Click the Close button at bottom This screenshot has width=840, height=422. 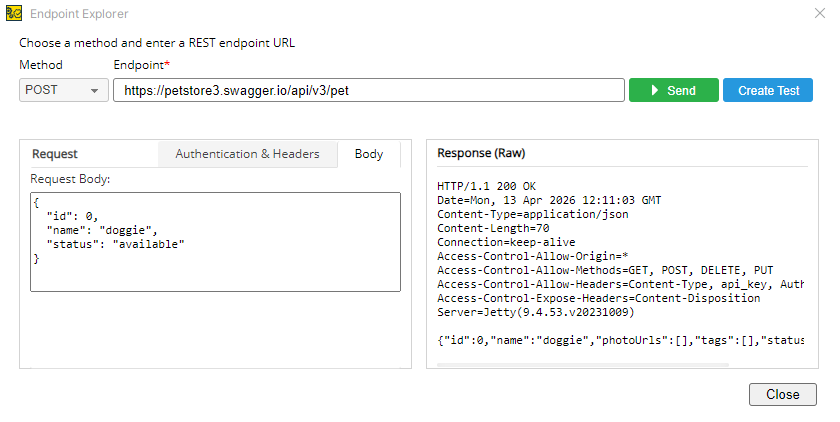(783, 394)
